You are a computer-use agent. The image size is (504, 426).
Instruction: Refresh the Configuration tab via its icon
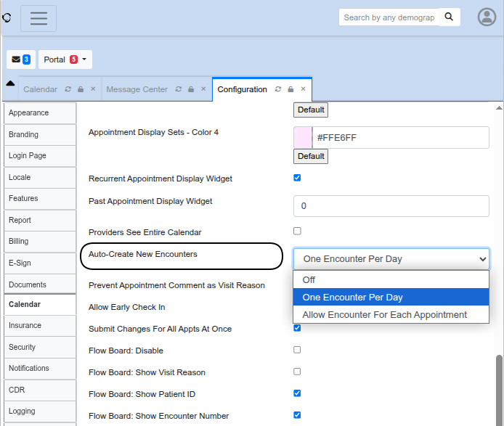(x=278, y=89)
